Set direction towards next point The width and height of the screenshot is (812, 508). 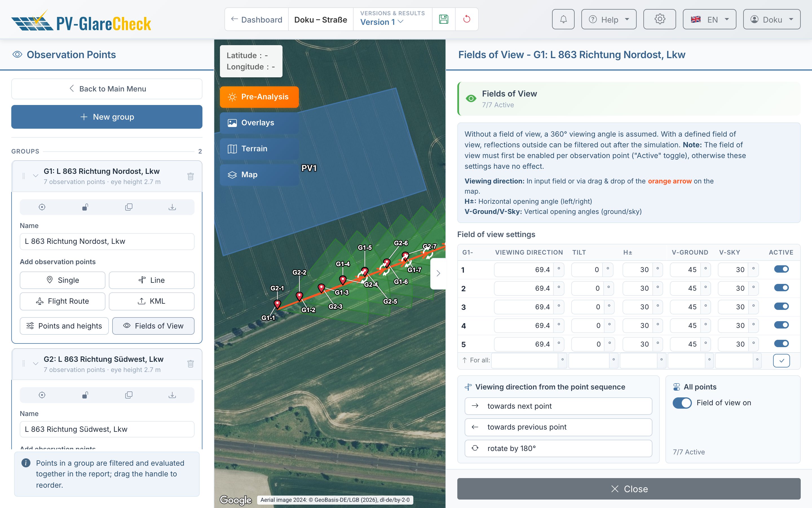click(558, 406)
